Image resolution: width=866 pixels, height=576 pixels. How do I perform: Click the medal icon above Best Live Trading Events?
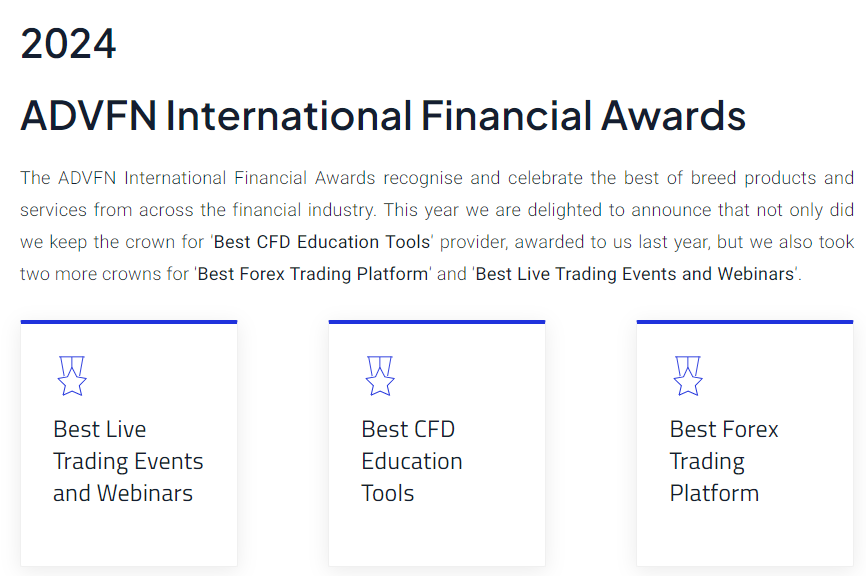(x=72, y=376)
